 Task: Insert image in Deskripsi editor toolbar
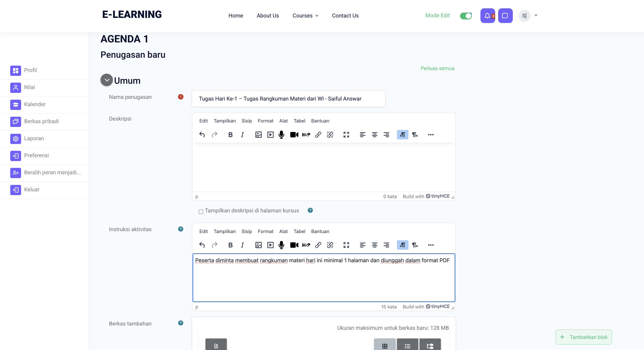point(258,135)
